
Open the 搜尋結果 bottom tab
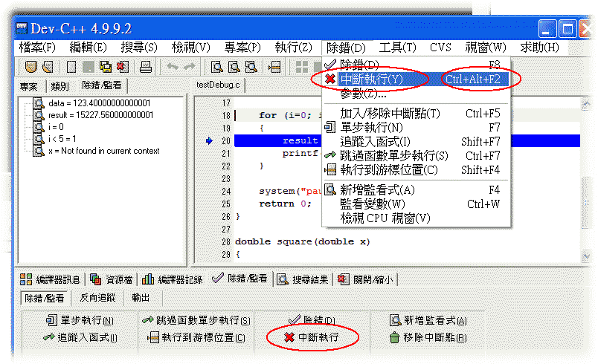(303, 279)
